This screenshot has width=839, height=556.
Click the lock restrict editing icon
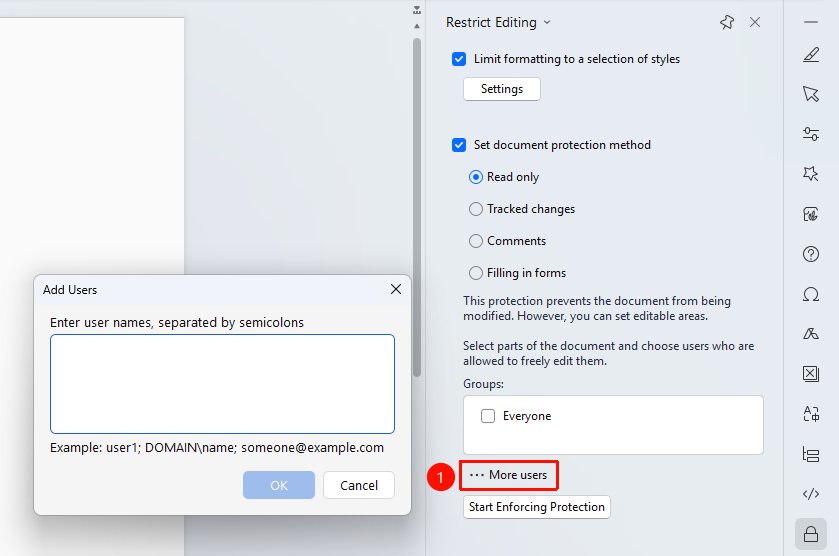[811, 534]
